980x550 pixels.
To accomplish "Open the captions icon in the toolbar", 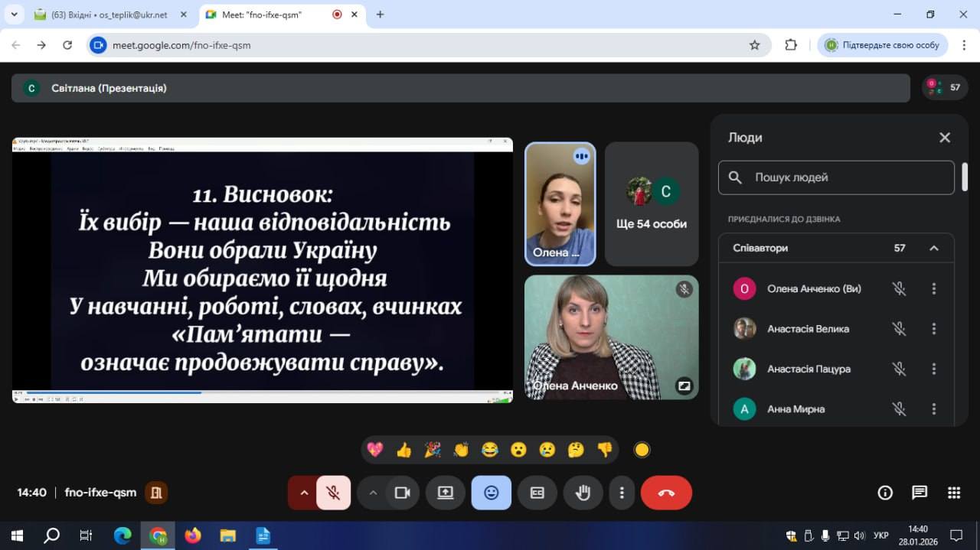I will 537,493.
